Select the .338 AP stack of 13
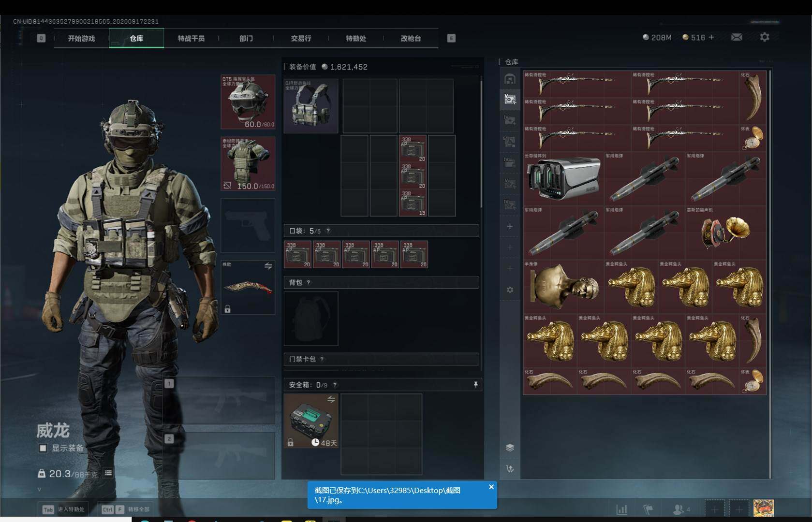 413,203
